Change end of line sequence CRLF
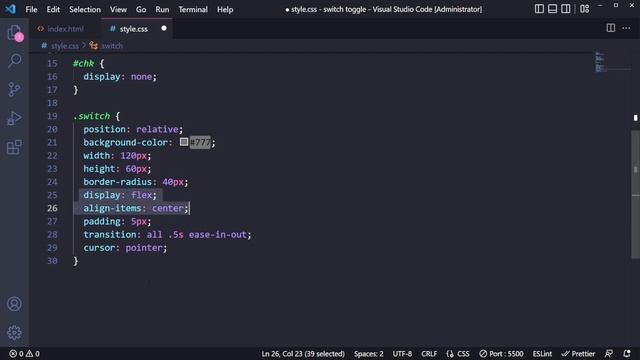640x360 pixels. click(x=429, y=354)
